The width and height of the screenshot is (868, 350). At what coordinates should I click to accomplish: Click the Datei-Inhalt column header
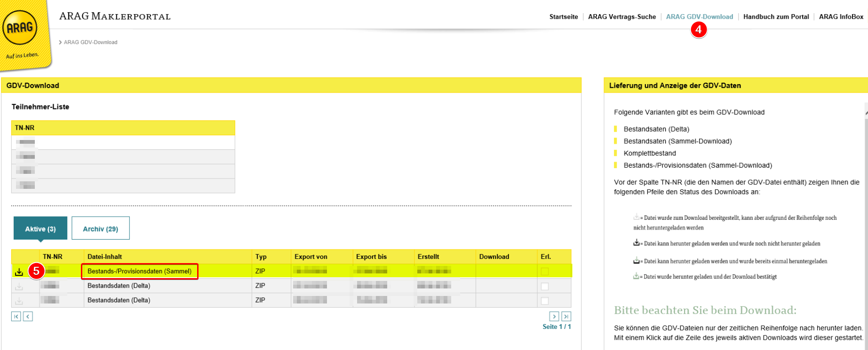click(105, 257)
